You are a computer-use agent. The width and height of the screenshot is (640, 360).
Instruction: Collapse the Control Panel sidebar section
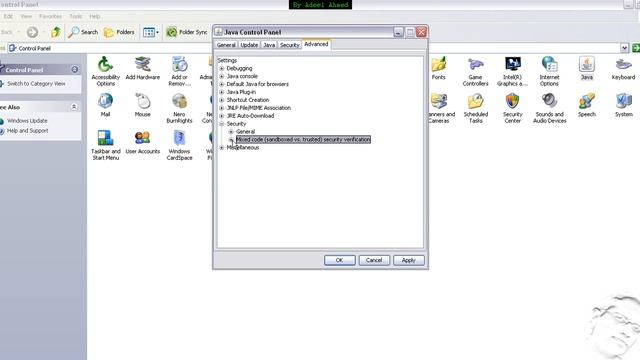pos(75,69)
